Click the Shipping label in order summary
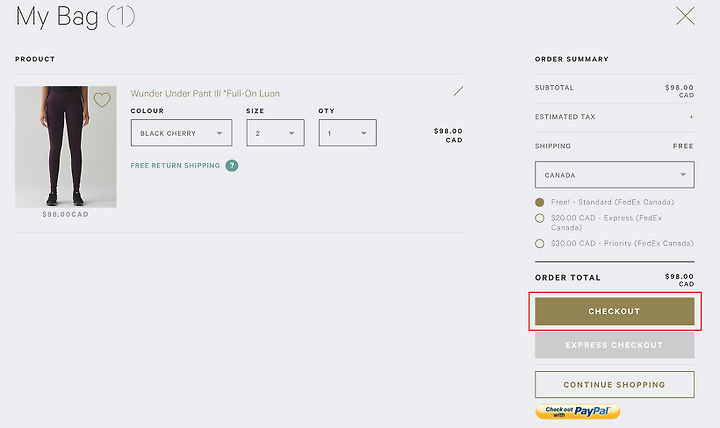Screen dimensions: 720x428 553,146
